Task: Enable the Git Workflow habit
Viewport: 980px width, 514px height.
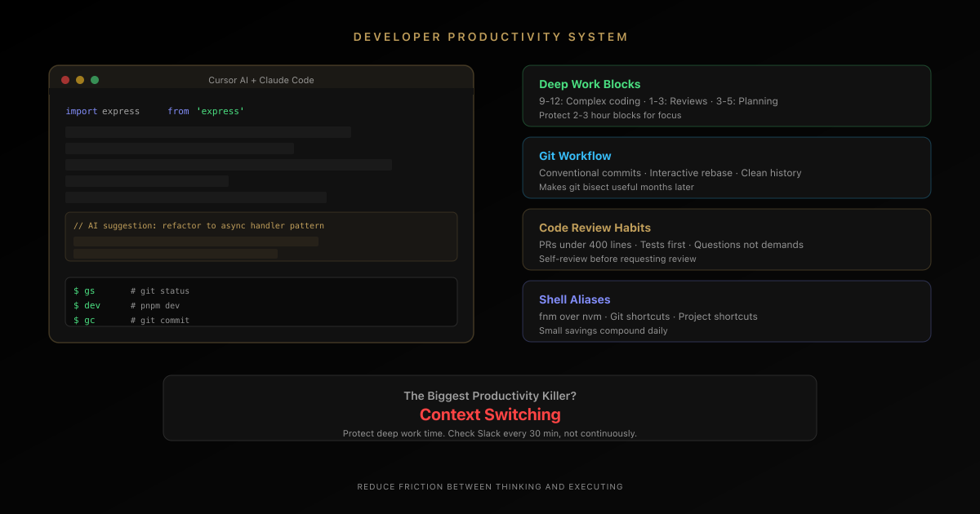Action: coord(726,167)
